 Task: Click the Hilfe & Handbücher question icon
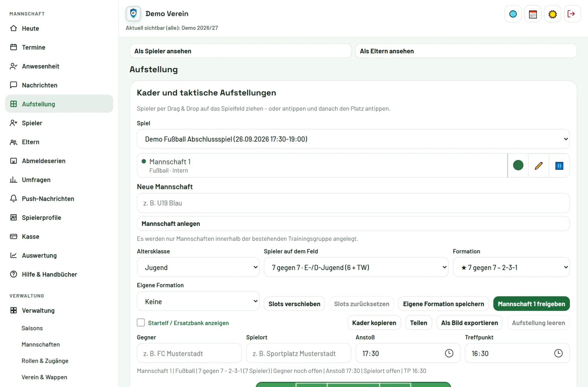[x=14, y=274]
